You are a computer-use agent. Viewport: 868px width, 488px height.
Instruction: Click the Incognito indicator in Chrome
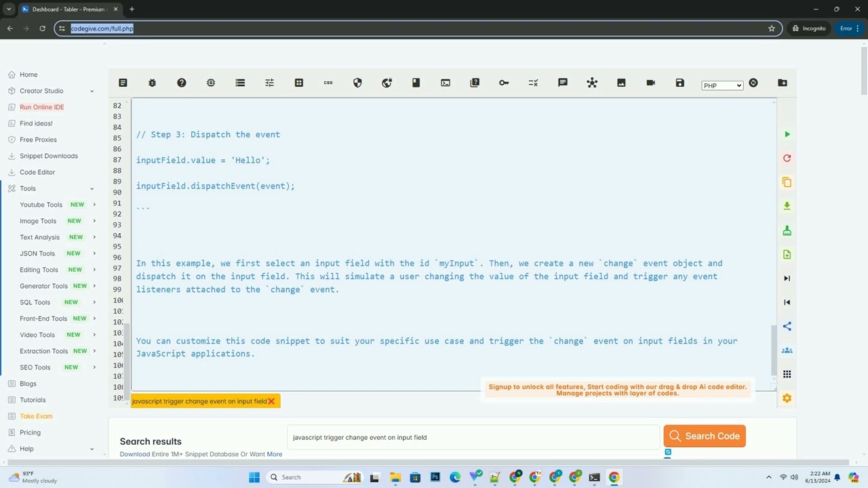(x=810, y=28)
